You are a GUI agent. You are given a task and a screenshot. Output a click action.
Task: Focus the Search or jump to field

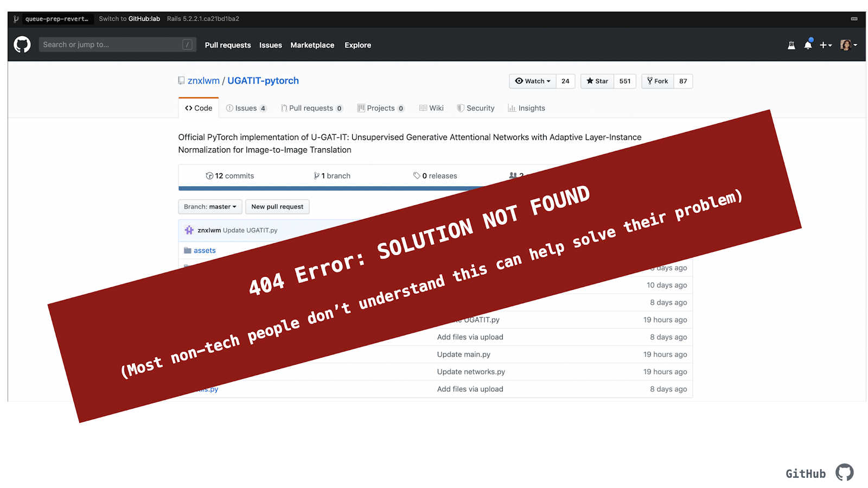pos(118,45)
